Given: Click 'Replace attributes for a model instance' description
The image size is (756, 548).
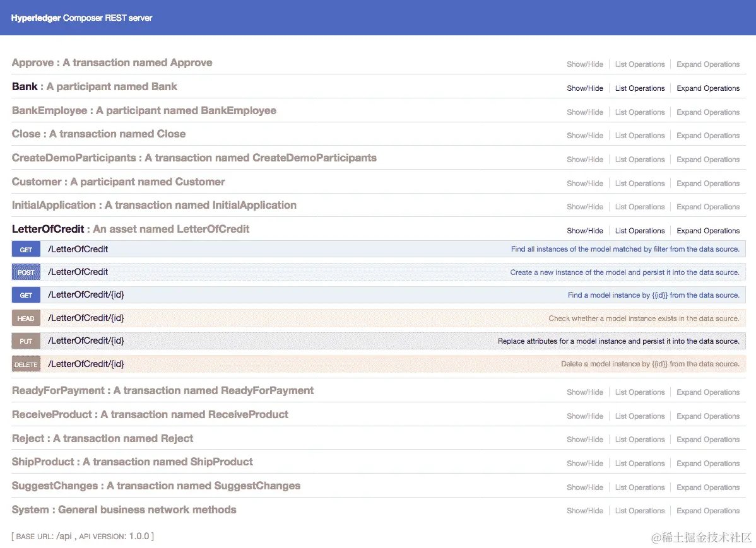Looking at the screenshot, I should tap(618, 341).
